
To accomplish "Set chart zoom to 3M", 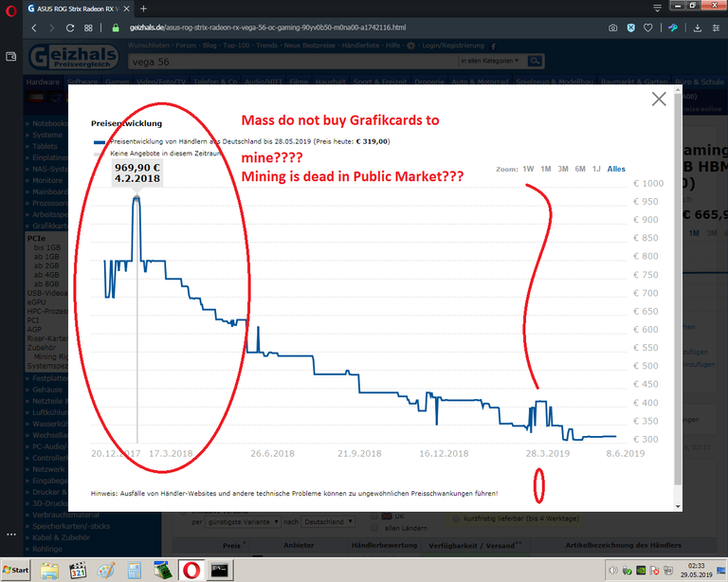I will pos(563,169).
